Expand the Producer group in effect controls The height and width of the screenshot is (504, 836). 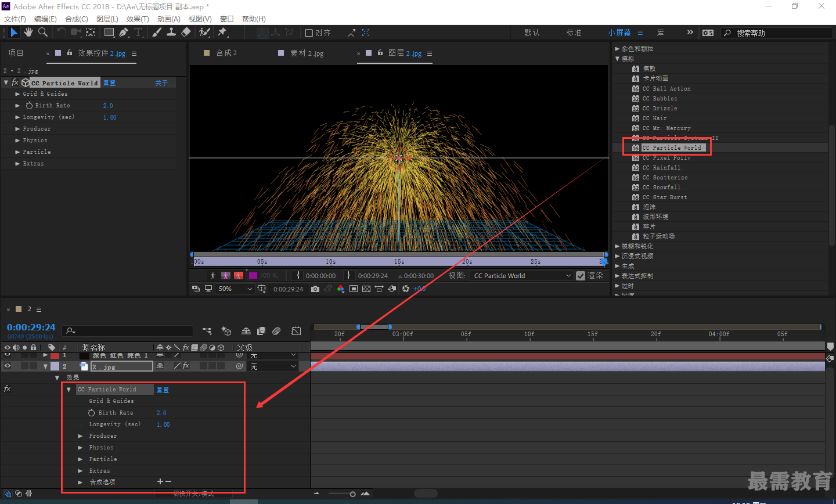(17, 129)
